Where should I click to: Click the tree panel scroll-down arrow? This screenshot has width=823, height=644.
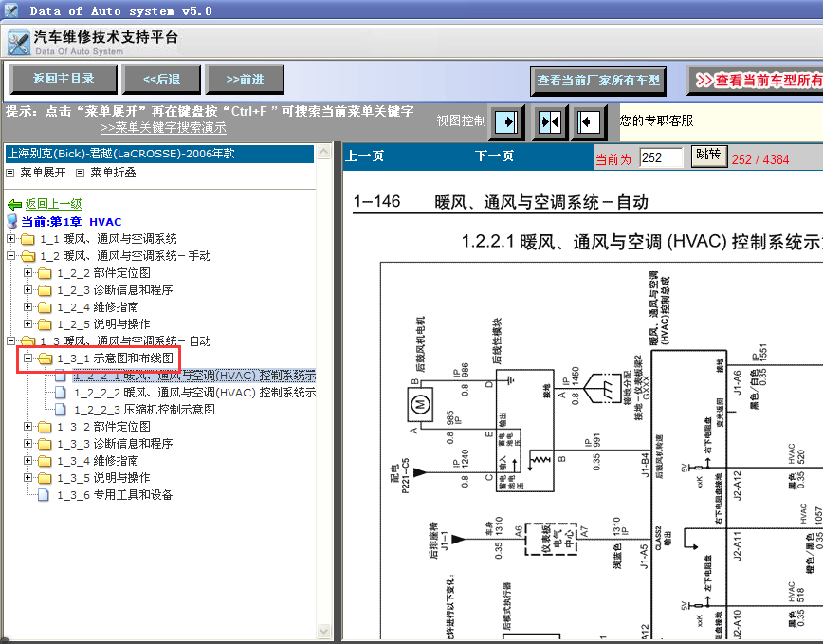324,631
